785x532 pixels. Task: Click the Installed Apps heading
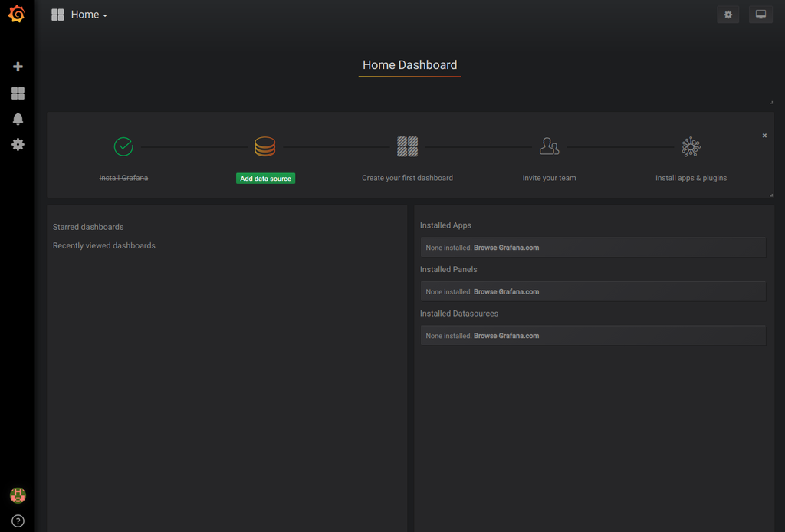445,225
